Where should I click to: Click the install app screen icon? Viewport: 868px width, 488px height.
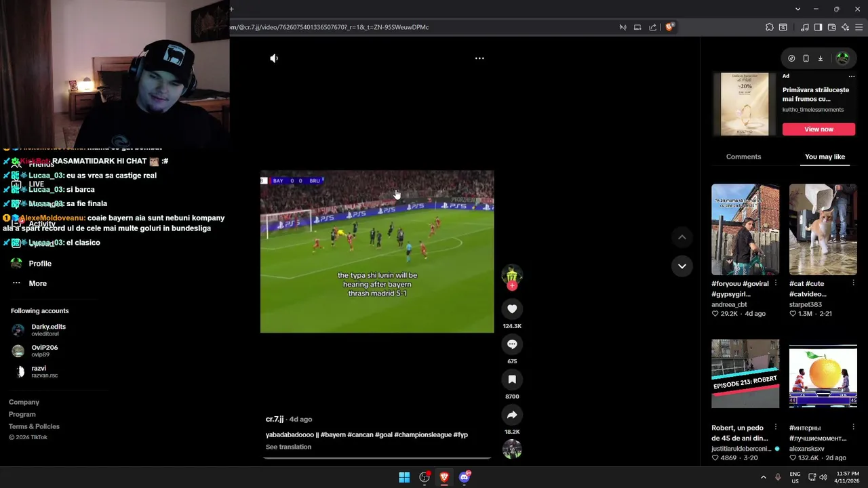coord(637,27)
